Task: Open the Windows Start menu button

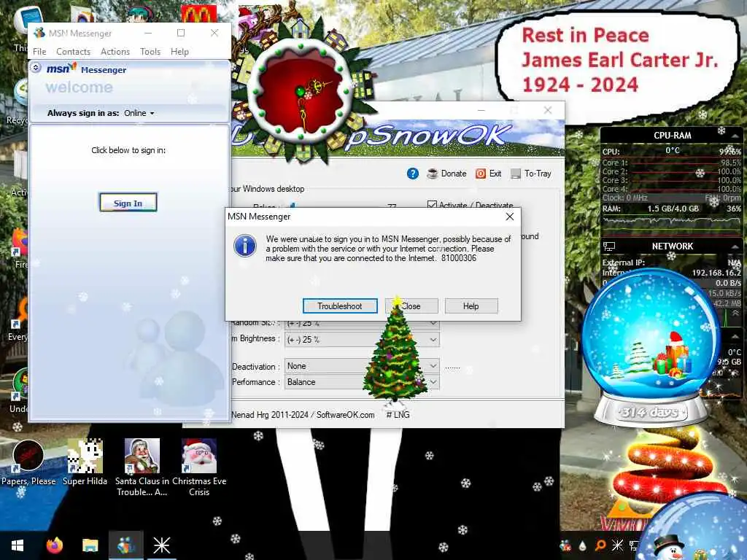Action: coord(18,545)
